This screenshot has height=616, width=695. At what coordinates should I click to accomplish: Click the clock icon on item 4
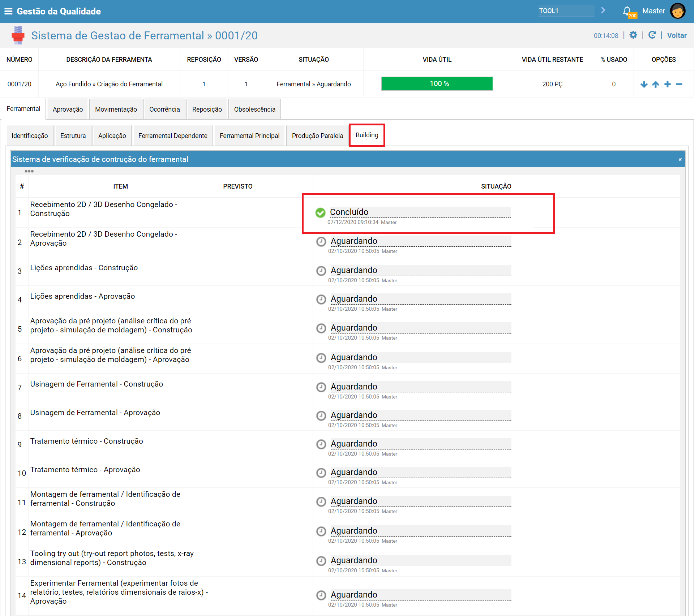point(322,300)
